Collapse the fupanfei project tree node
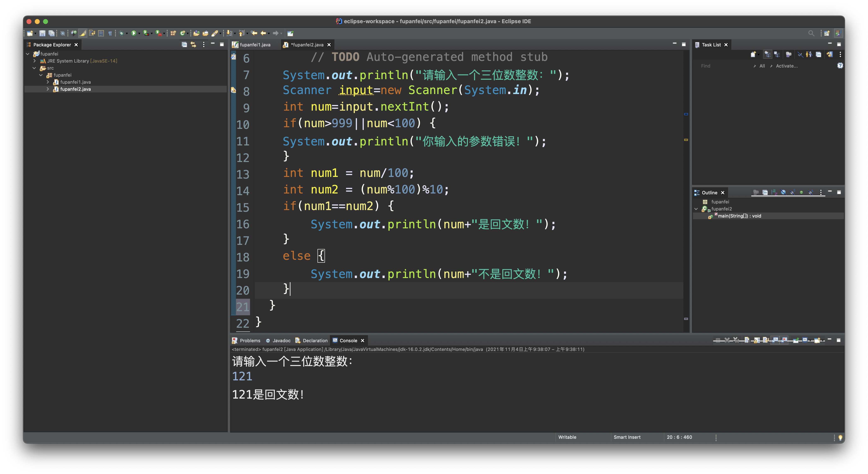Viewport: 868px width, 474px height. [x=28, y=54]
